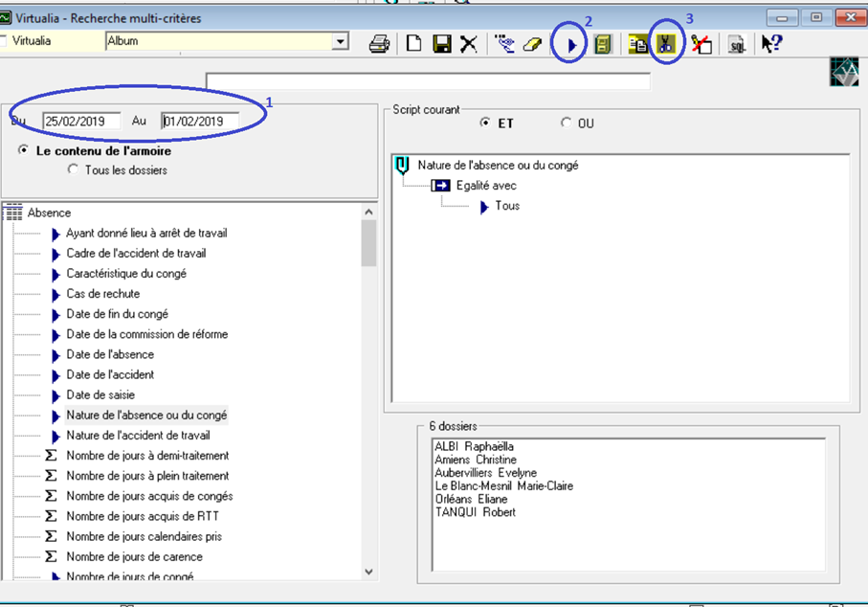Select 'Nature de l'absence ou du congé' in the criteria tree
This screenshot has height=607, width=868.
point(146,416)
